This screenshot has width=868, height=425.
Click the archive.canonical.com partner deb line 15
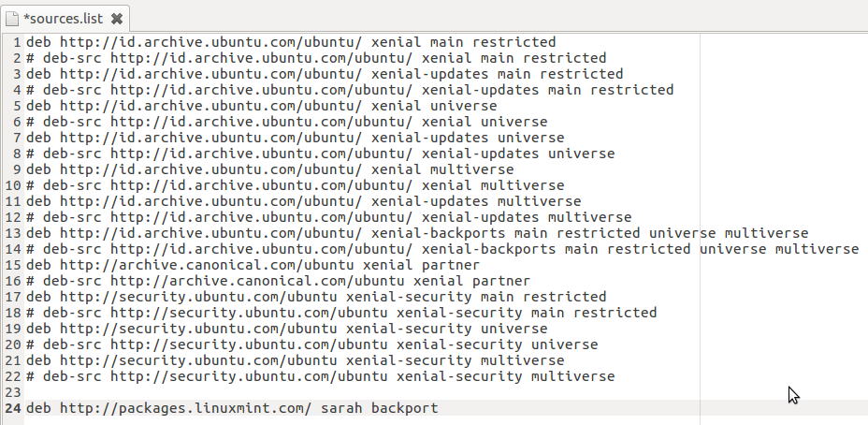(253, 265)
